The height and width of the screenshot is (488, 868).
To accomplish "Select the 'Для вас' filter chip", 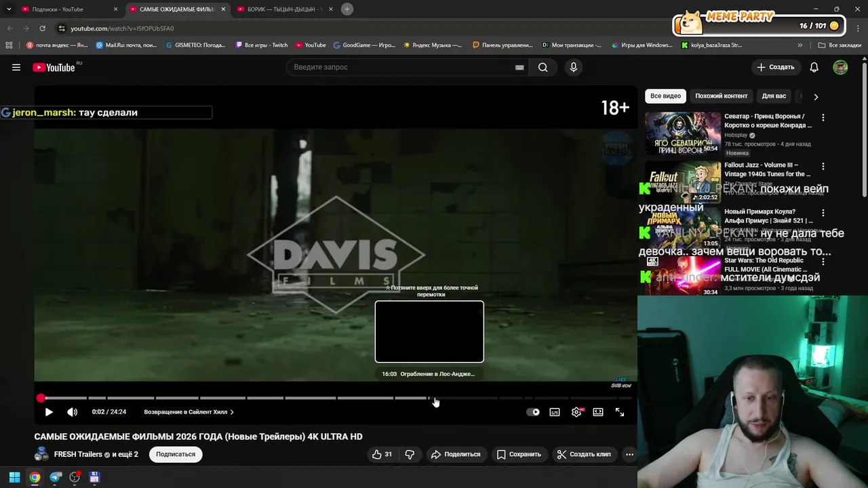I will pos(774,96).
